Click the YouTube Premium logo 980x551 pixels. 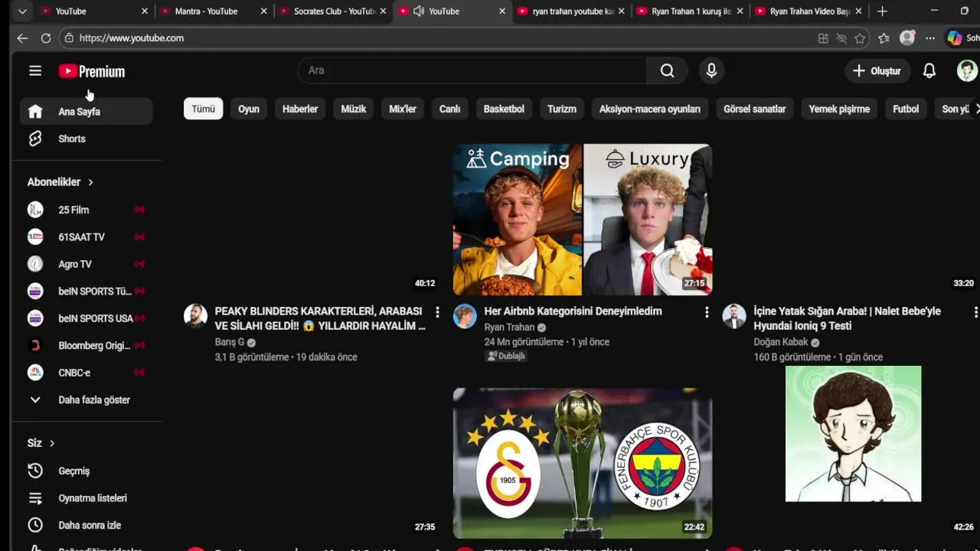(91, 71)
